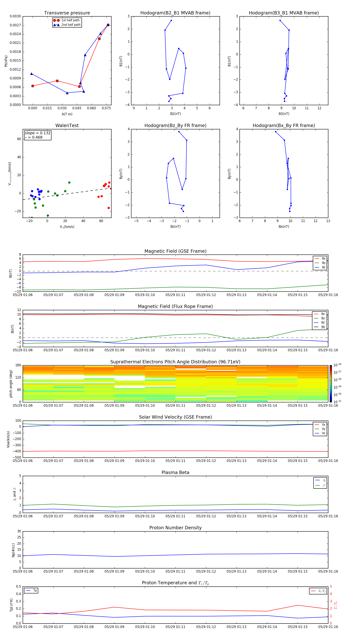Screen dimensions: 351x644
Task: Click the "A(T·m)" x-axis label
Action: [x=67, y=114]
